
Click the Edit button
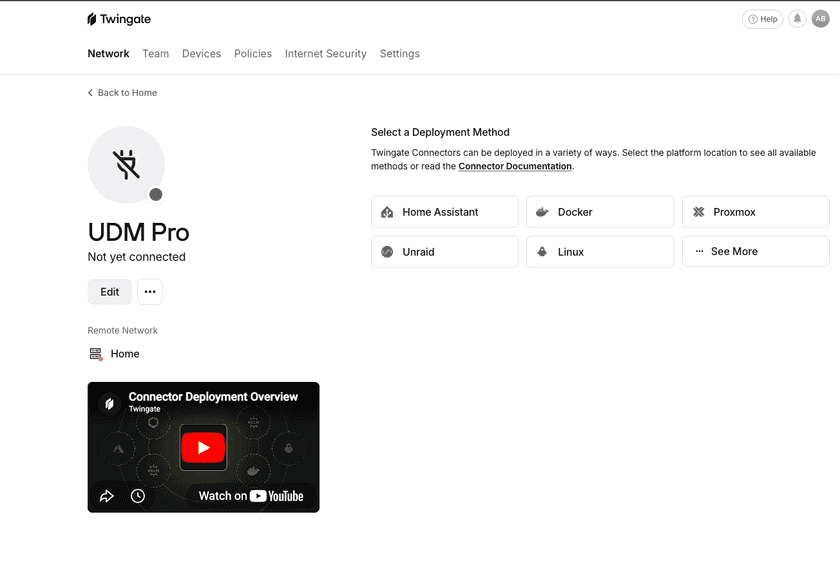[x=109, y=292]
